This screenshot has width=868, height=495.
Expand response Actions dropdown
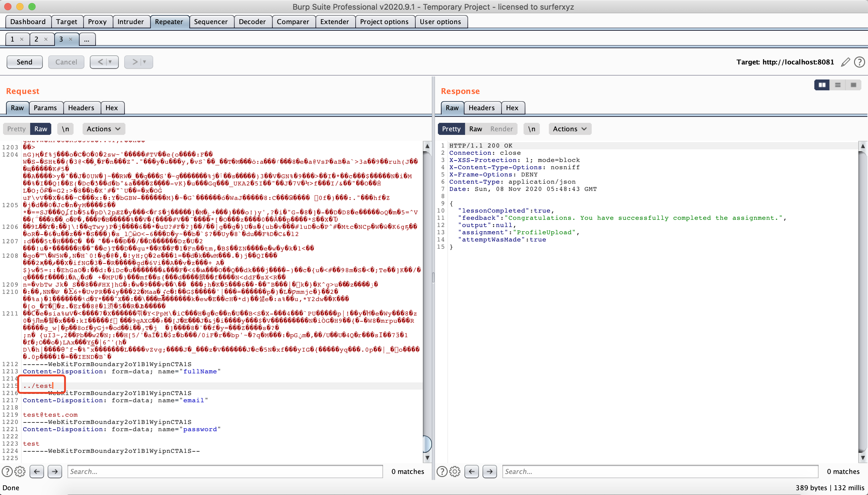tap(570, 129)
